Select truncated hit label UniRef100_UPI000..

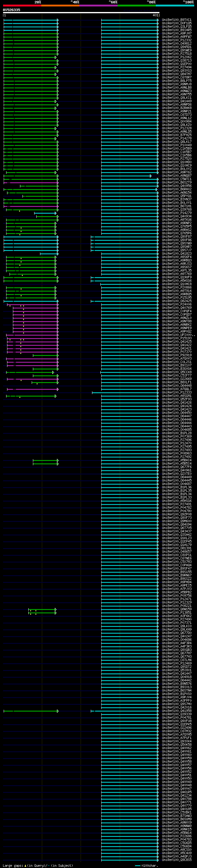pyautogui.click(x=179, y=335)
